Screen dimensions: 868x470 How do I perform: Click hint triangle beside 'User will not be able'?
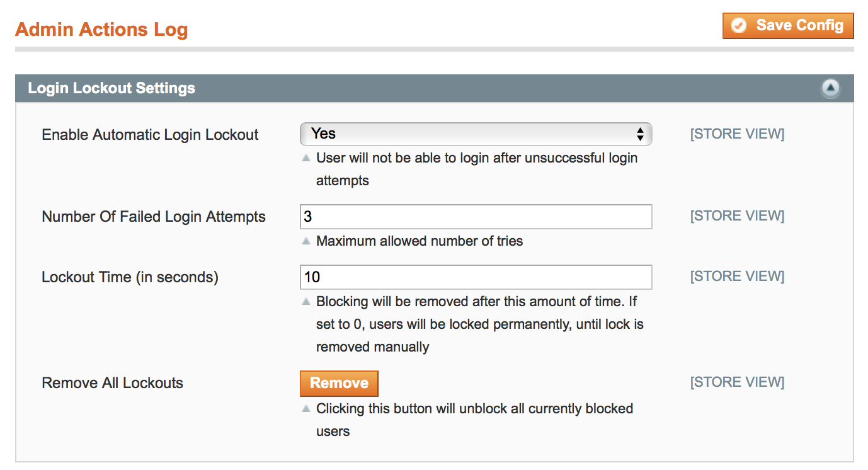306,158
